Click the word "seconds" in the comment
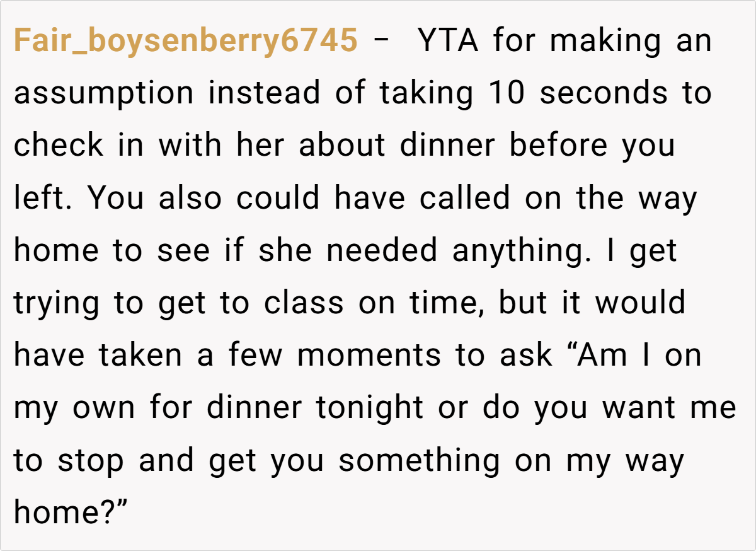 603,94
